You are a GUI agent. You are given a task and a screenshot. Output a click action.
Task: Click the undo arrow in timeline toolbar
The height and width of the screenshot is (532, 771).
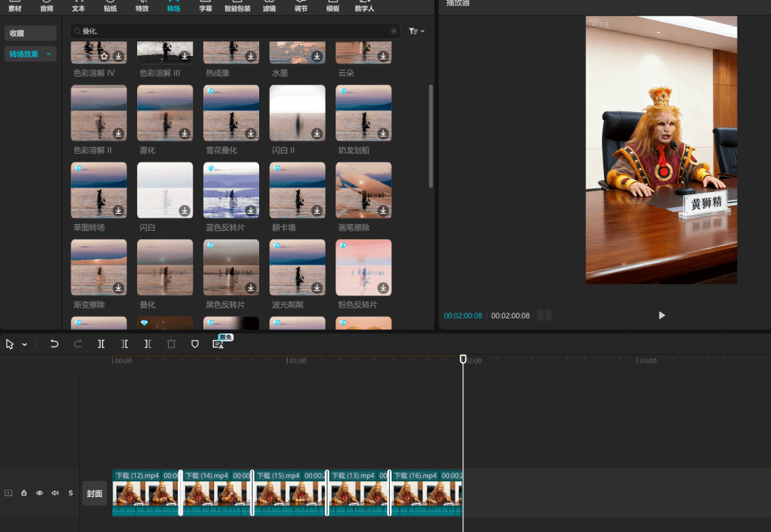54,343
